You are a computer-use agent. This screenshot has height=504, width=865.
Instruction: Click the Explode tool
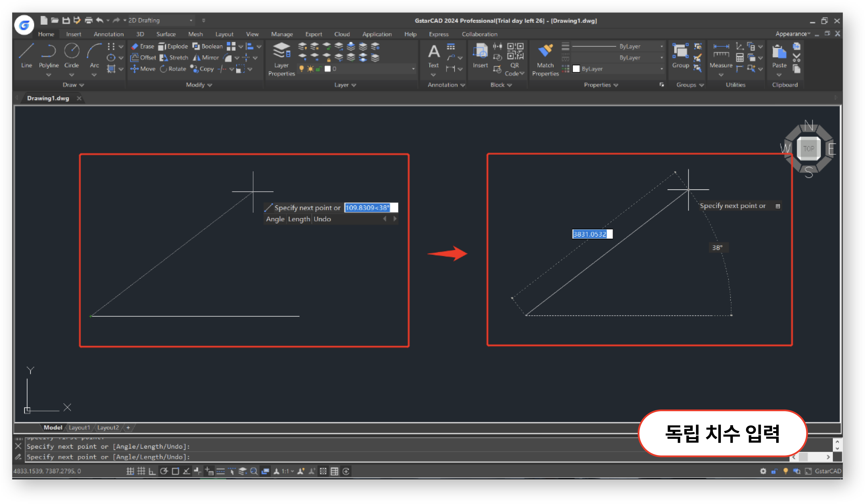point(173,46)
